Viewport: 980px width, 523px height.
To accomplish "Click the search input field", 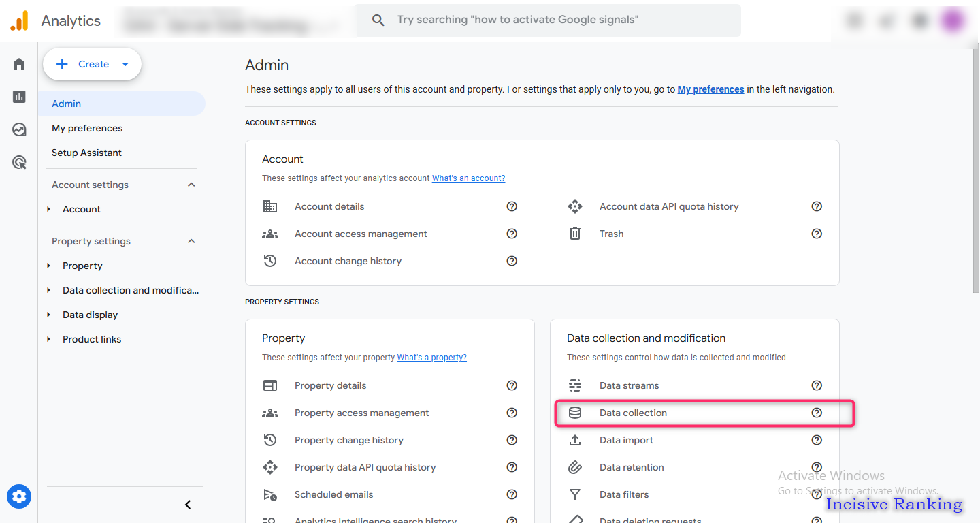I will (548, 20).
